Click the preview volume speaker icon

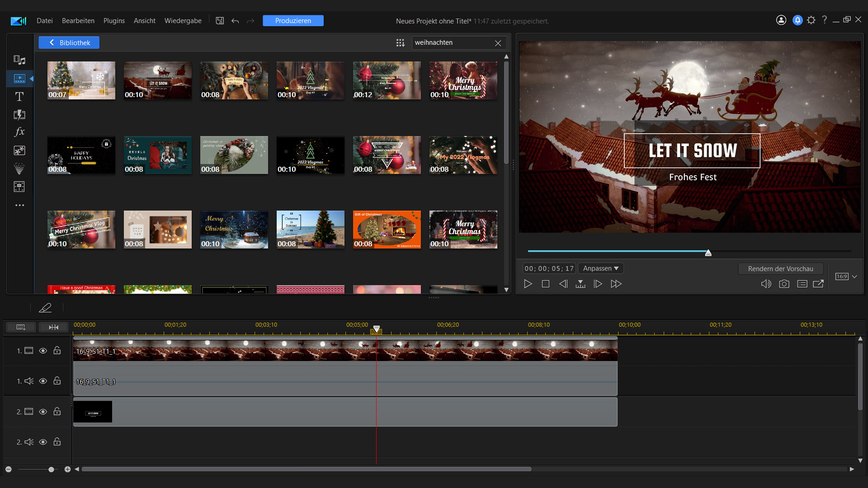point(766,284)
